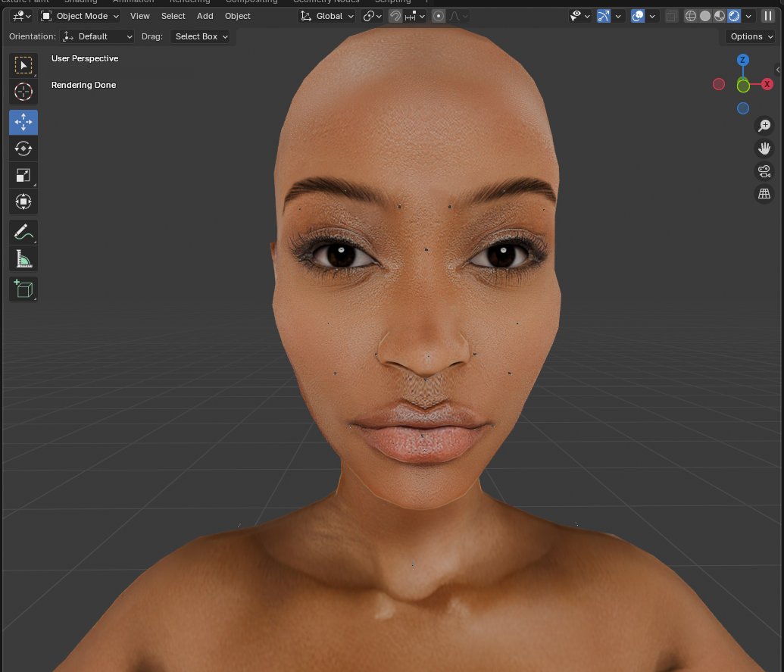Open the Object menu

pyautogui.click(x=238, y=16)
